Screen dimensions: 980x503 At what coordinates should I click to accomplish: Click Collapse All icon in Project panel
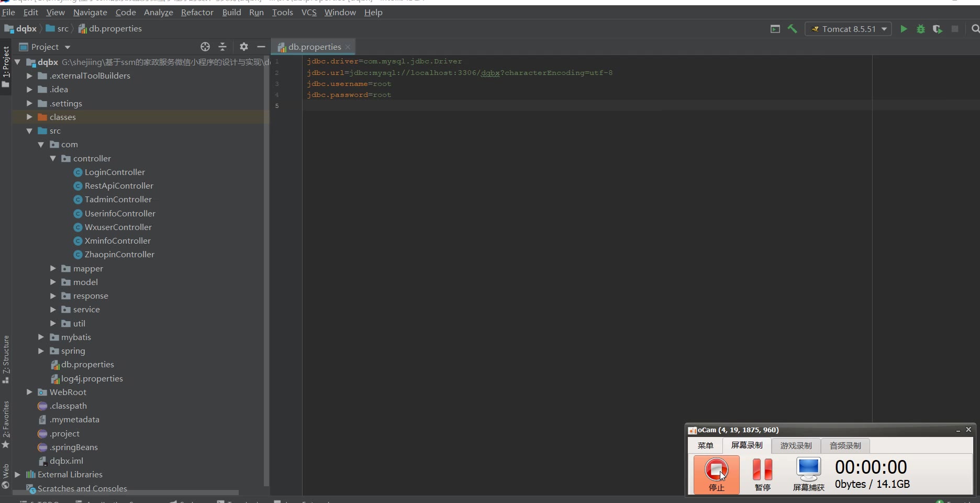pyautogui.click(x=222, y=47)
